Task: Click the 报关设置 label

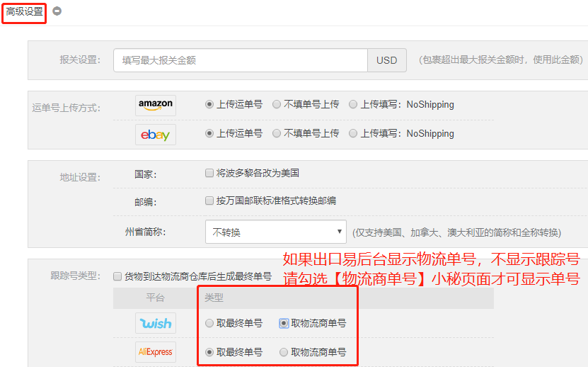Action: (x=80, y=60)
